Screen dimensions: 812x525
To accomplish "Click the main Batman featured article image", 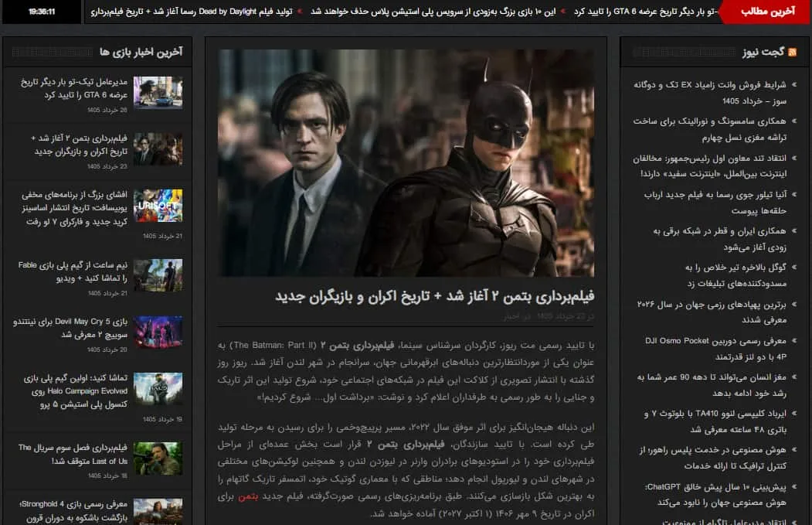I will 406,162.
